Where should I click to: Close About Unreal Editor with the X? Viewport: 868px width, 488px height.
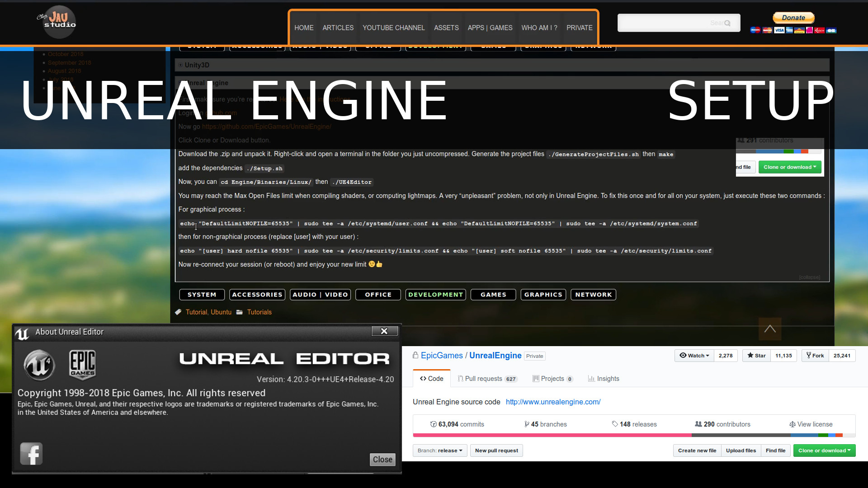click(x=384, y=331)
